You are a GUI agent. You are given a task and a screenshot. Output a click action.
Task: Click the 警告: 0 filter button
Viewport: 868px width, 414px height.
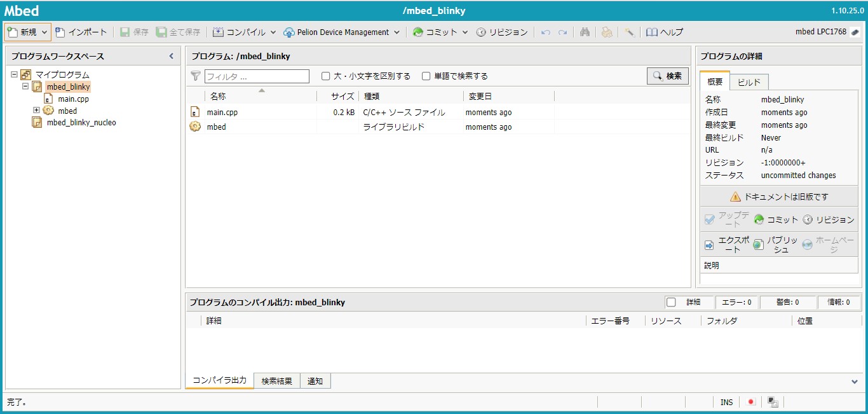click(787, 303)
